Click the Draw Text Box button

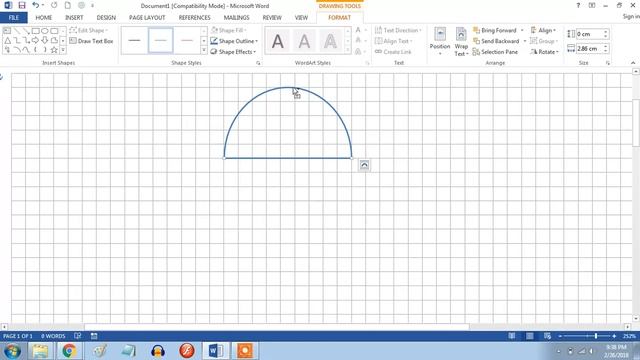tap(91, 41)
